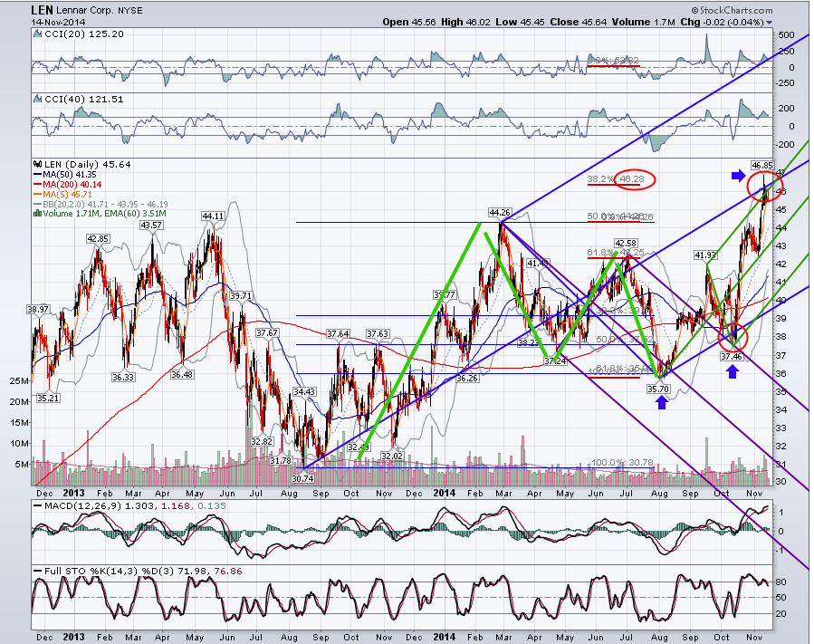
Task: Click the 25M volume axis label
Action: [x=19, y=380]
